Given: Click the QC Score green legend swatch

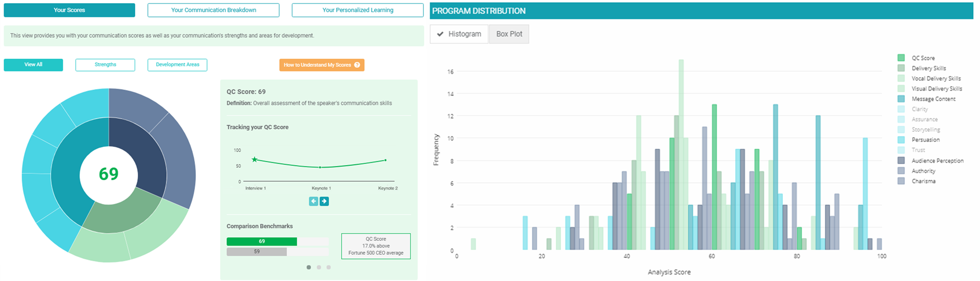Looking at the screenshot, I should pos(901,58).
